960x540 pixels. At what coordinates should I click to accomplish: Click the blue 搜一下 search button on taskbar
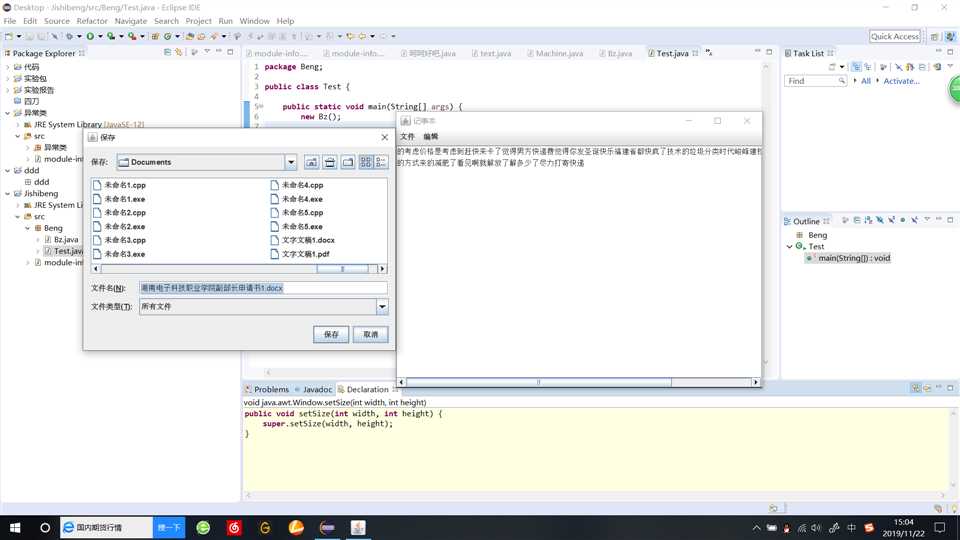pyautogui.click(x=169, y=527)
